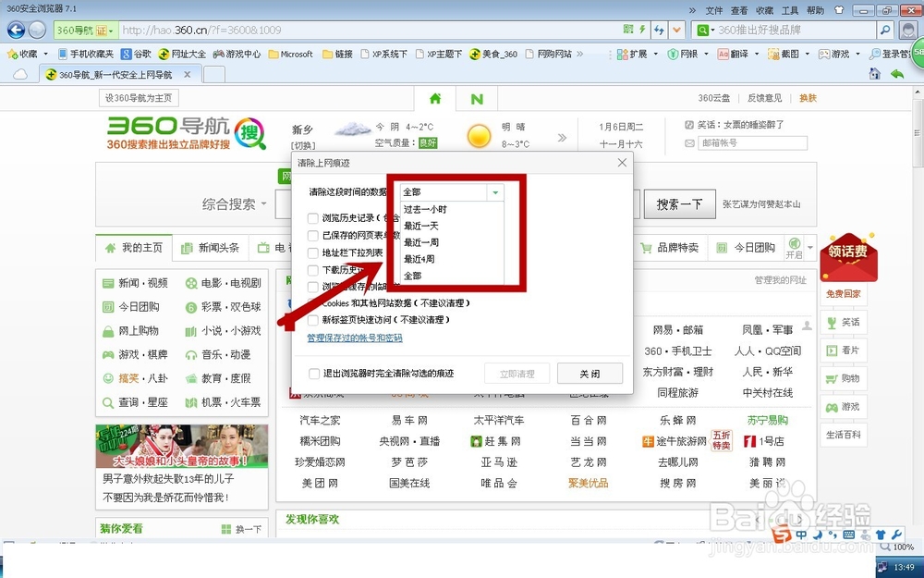
Task: Click the cloud icon left of the tab strip
Action: pyautogui.click(x=20, y=74)
